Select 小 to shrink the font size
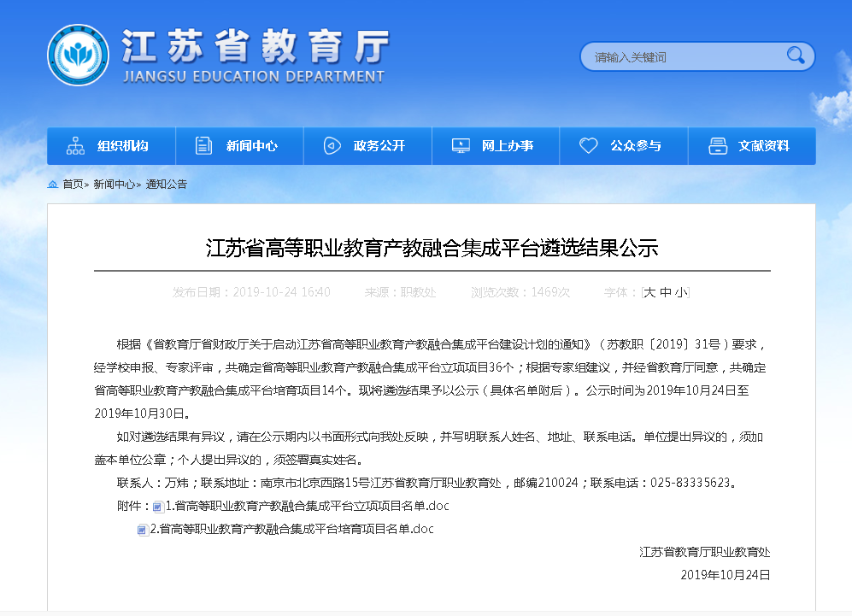Viewport: 852px width, 616px height. [682, 291]
